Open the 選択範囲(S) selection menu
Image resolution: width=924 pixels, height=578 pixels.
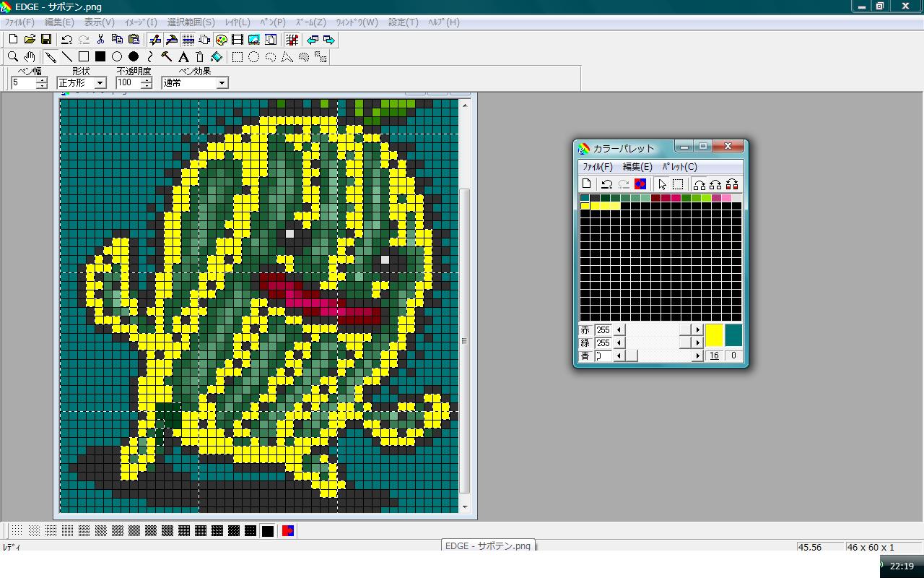pos(191,22)
